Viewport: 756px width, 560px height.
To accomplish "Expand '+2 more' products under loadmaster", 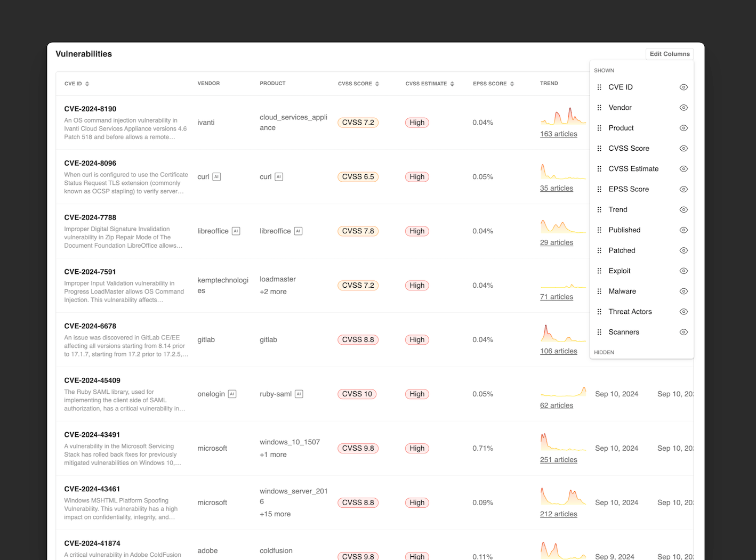I will click(274, 291).
